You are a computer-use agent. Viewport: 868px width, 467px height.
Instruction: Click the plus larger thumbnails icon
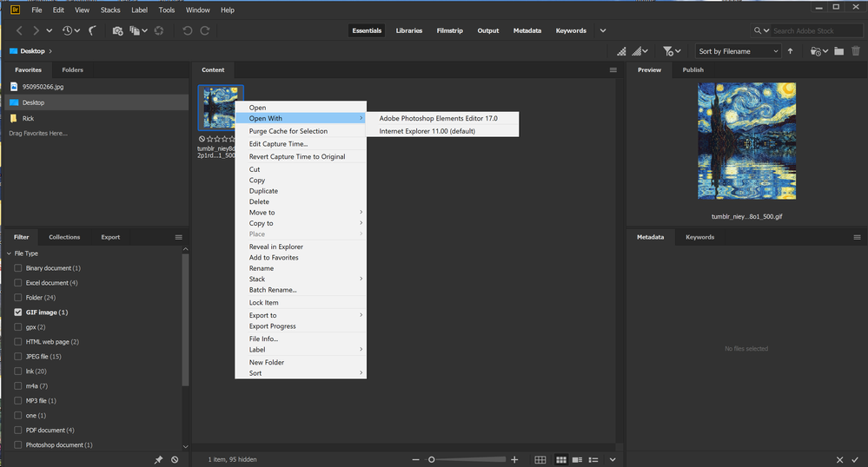click(514, 460)
